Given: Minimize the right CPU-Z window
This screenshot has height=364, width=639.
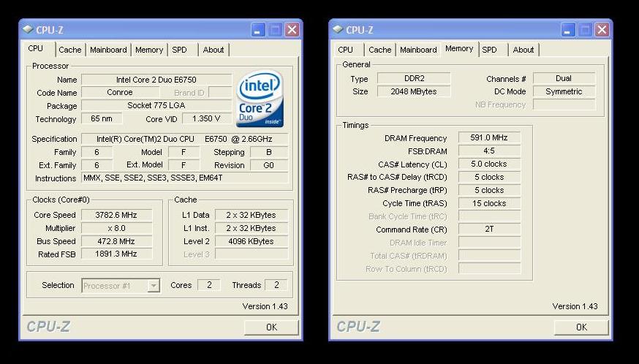Looking at the screenshot, I should pos(568,30).
